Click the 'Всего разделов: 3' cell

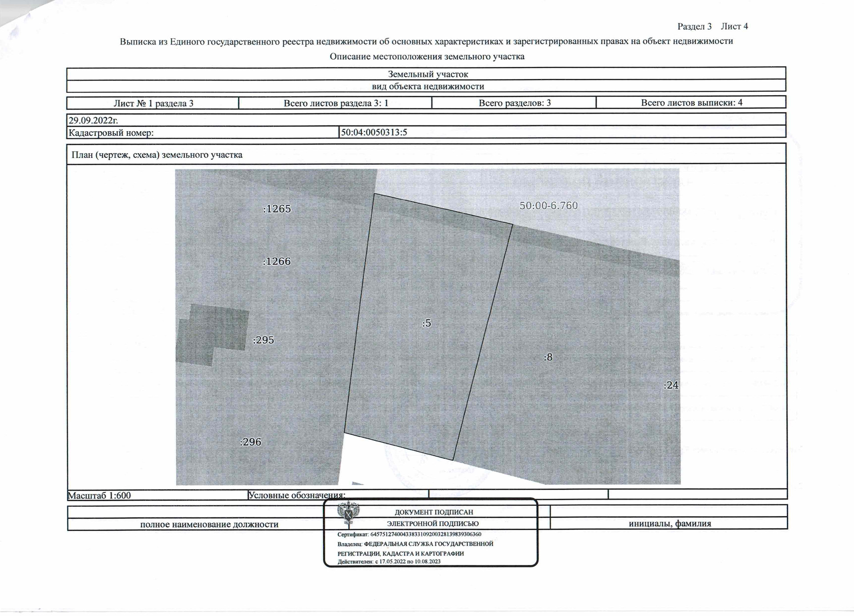point(514,103)
